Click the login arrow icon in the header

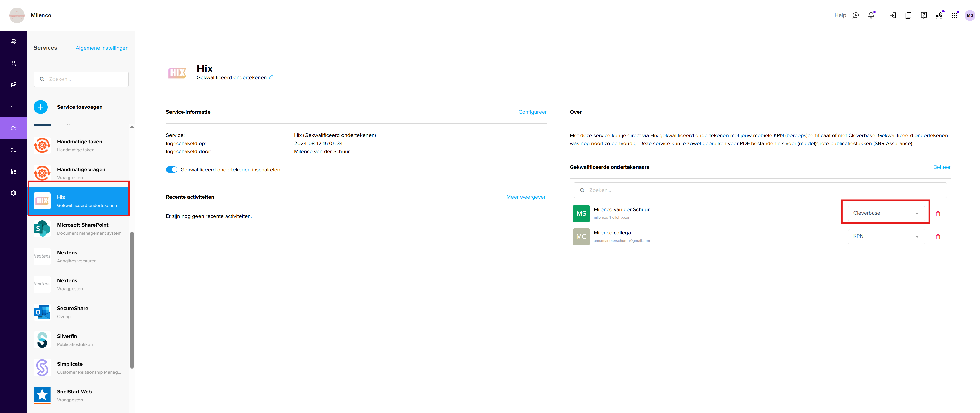click(x=893, y=15)
